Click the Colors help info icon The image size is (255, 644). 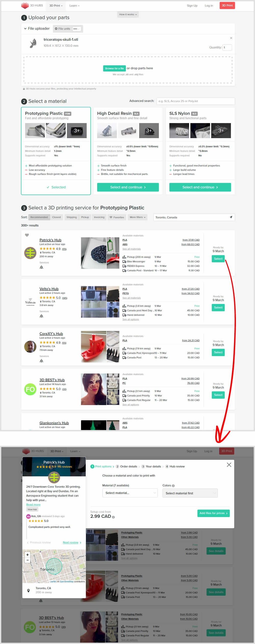173,486
